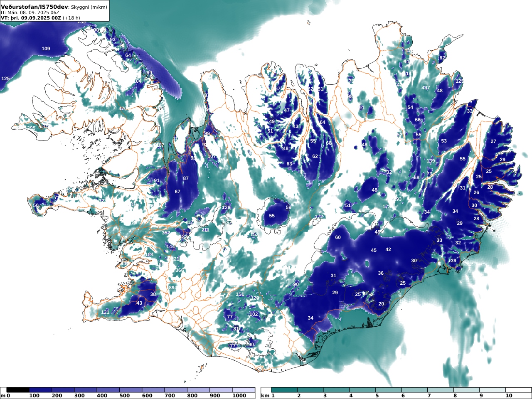Screen dimensions: 532x399
Task: Click the map value 27 in the Eastfjords
Action: point(493,141)
